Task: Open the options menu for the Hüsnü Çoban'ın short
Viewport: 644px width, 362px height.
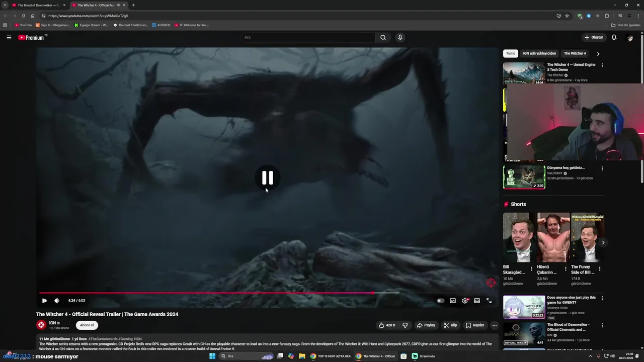Action: point(565,269)
